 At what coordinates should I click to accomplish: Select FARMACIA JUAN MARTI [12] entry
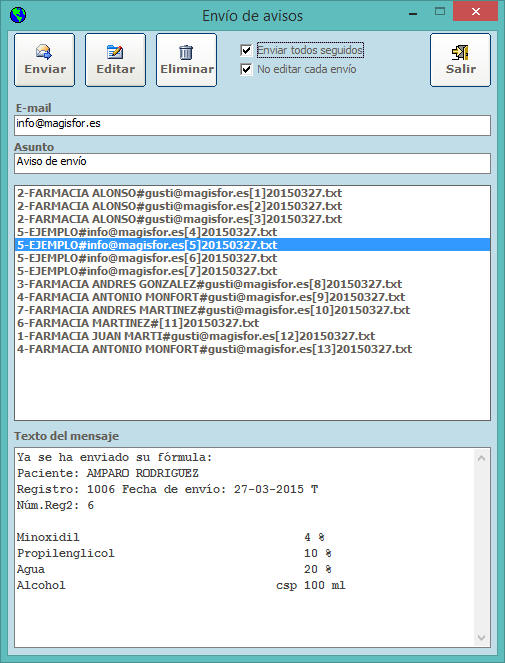coord(196,337)
